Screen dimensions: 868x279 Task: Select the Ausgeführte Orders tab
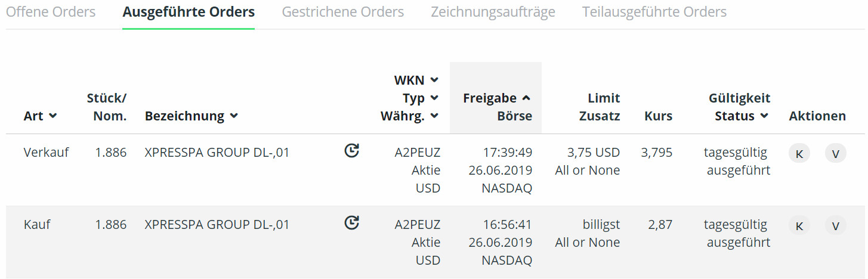click(x=189, y=12)
